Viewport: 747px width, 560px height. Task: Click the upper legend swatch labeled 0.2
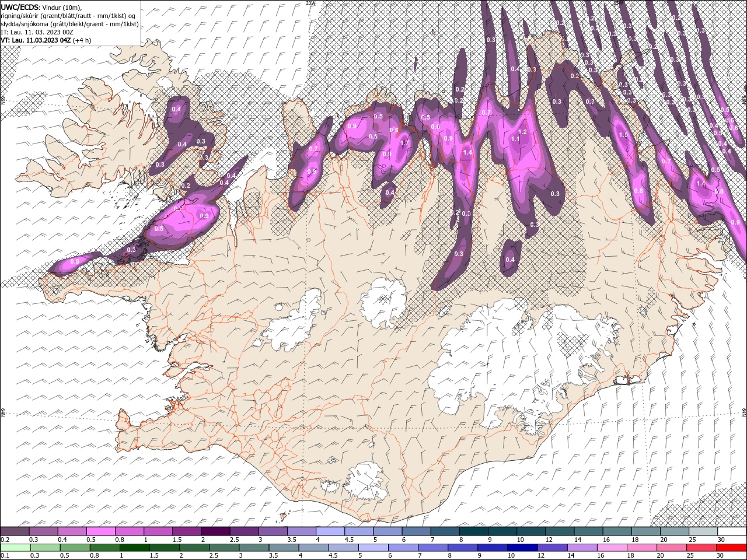click(15, 531)
